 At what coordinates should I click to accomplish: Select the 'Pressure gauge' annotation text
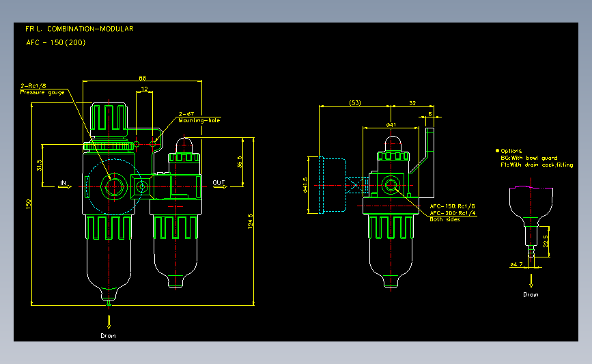click(x=42, y=92)
